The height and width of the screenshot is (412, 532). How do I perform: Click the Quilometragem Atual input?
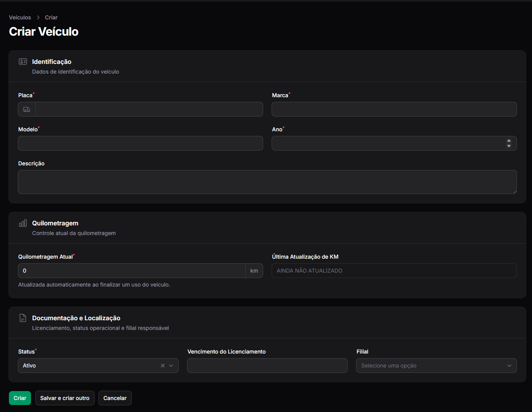(x=132, y=271)
